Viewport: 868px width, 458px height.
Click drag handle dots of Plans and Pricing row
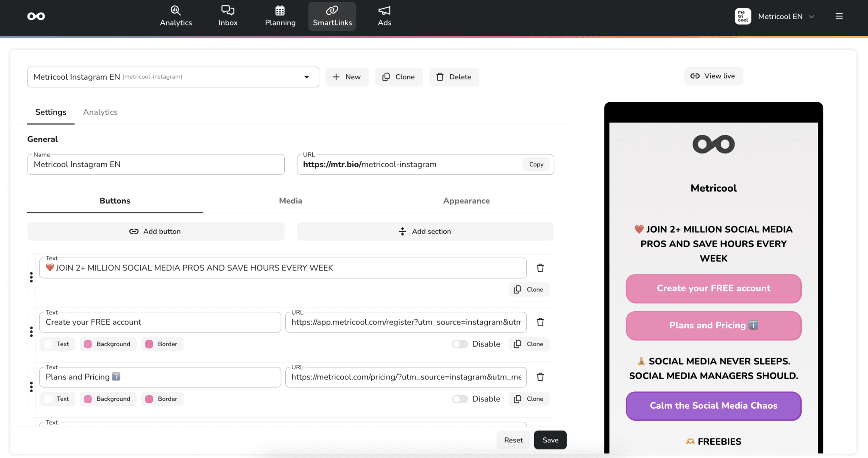click(x=31, y=387)
